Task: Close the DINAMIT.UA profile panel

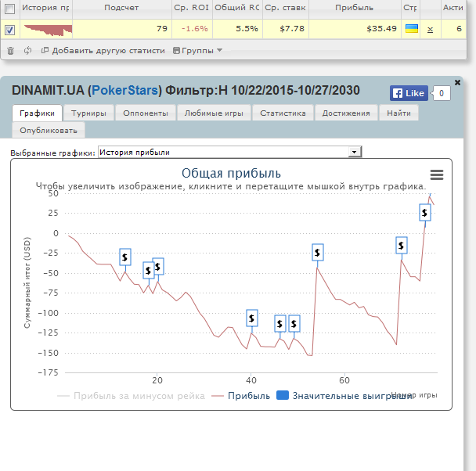Action: click(457, 82)
